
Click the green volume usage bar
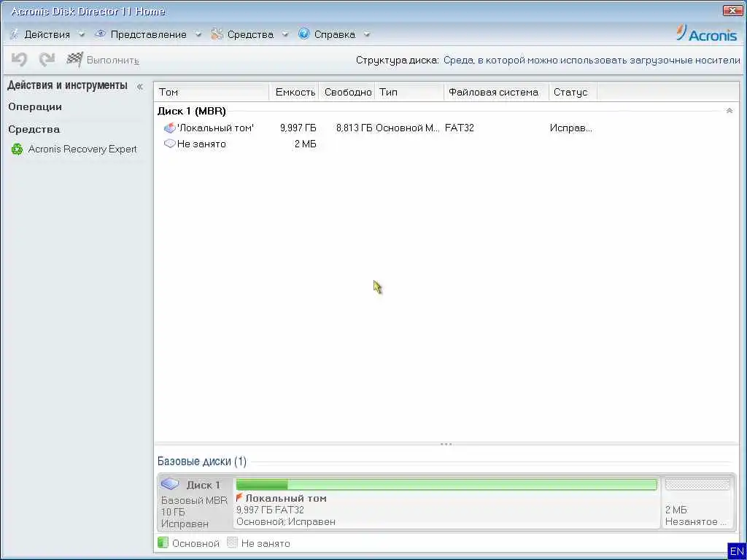(x=446, y=485)
